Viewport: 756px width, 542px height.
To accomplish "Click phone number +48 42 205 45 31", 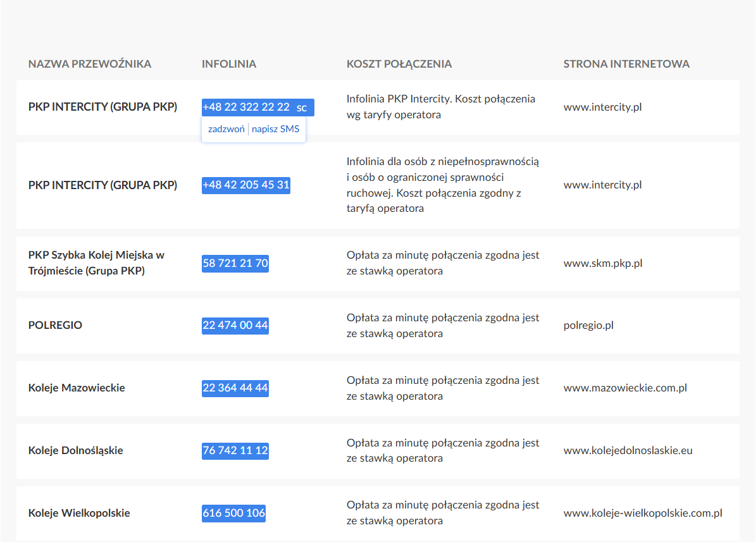I will point(246,185).
